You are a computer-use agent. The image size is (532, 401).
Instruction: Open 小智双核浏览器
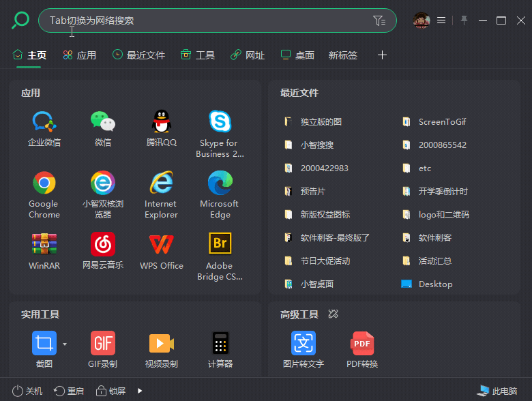point(103,195)
